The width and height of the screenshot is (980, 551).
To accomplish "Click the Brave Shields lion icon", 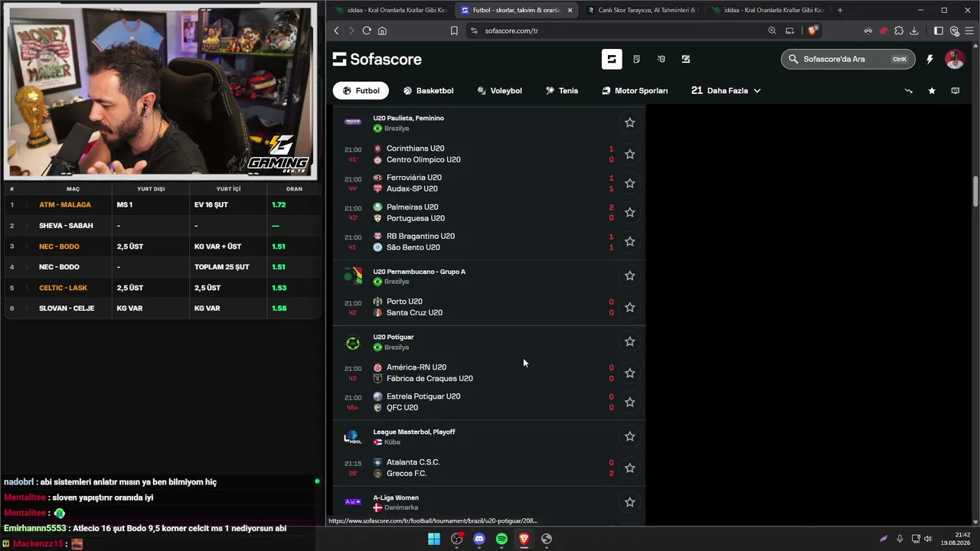I will [x=812, y=31].
